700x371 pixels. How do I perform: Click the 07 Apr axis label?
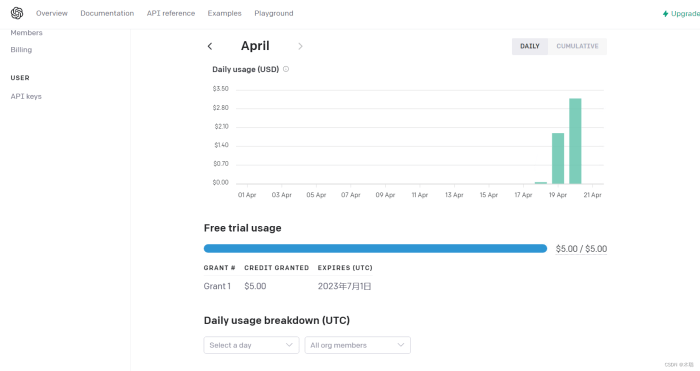[351, 195]
